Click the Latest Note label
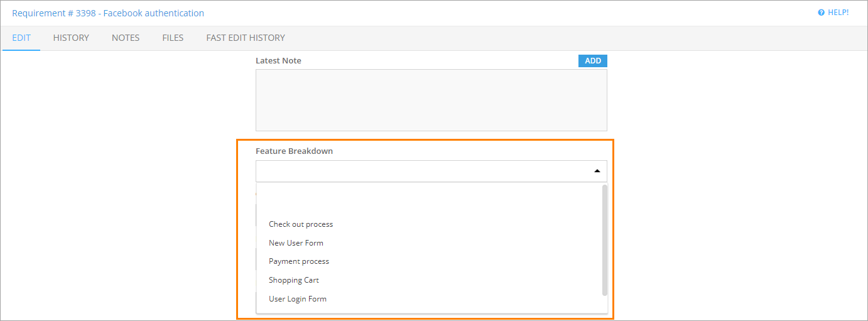The width and height of the screenshot is (868, 321). point(278,61)
